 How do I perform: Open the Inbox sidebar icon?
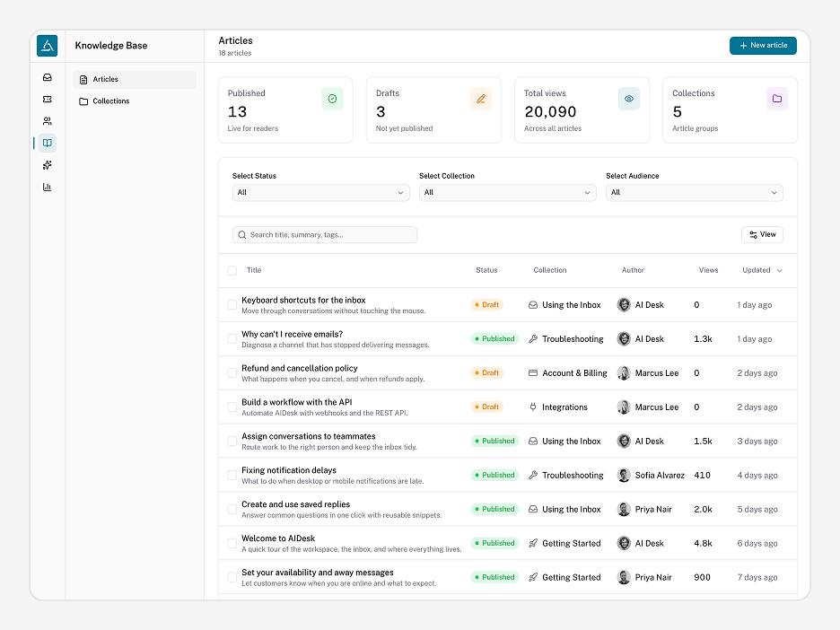pyautogui.click(x=48, y=78)
